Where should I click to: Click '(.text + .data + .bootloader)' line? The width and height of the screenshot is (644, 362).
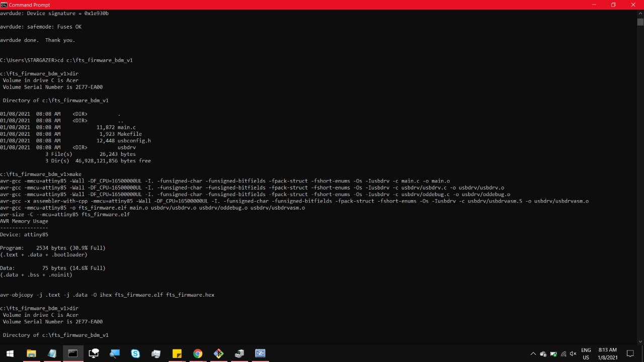click(x=44, y=254)
